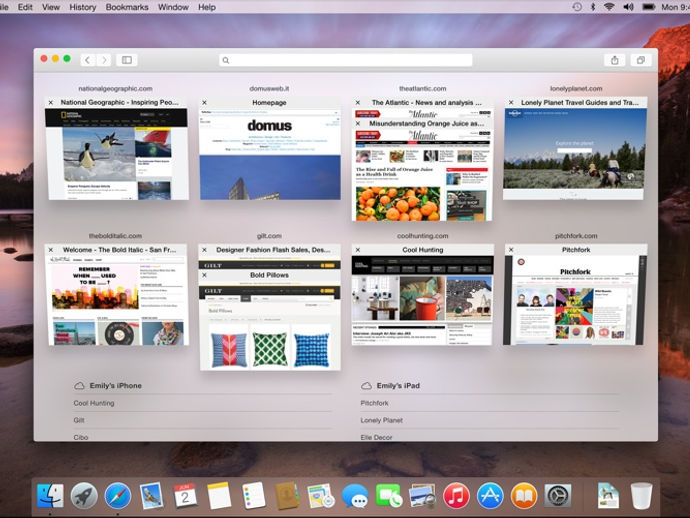690x518 pixels.
Task: Open Safari from the Dock
Action: [x=118, y=496]
